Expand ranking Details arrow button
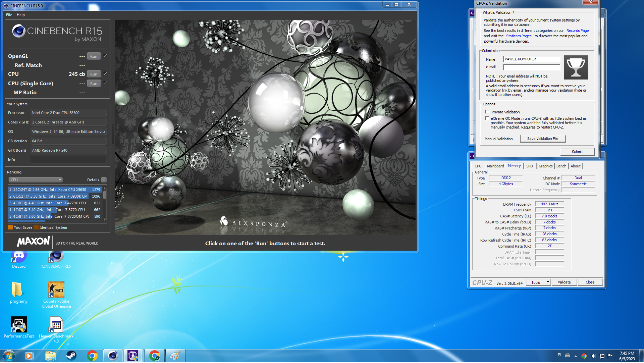Screen dimensions: 644x363 coord(104,180)
